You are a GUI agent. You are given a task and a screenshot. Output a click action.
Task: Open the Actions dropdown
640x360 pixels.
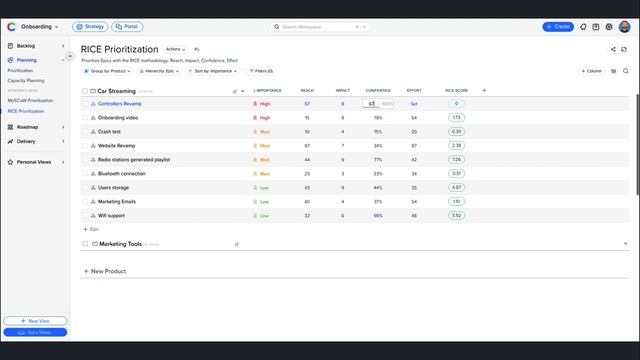[176, 49]
